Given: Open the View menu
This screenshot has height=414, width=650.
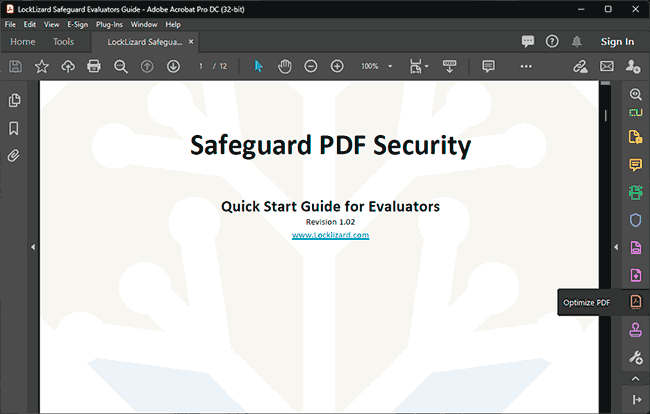Looking at the screenshot, I should click(51, 24).
